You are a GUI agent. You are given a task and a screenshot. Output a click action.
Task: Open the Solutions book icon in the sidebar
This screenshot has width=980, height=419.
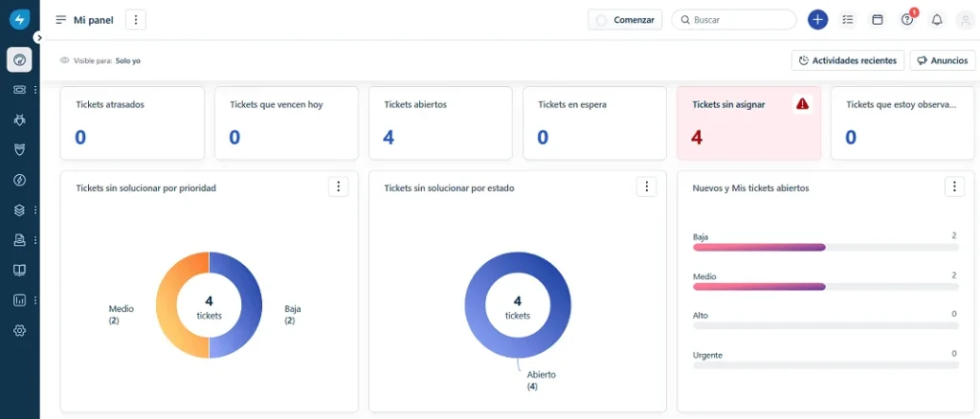[19, 270]
